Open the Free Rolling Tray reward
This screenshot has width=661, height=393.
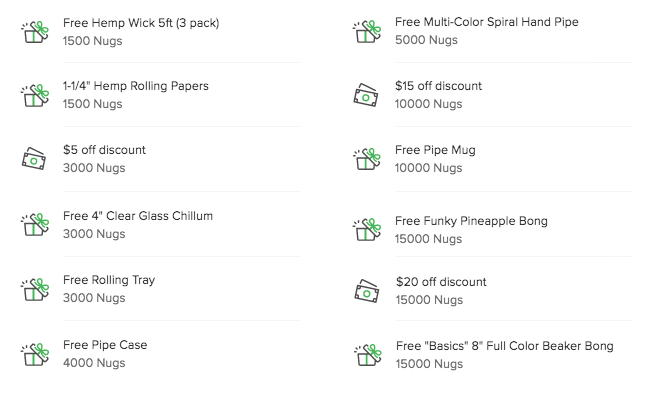[x=109, y=280]
